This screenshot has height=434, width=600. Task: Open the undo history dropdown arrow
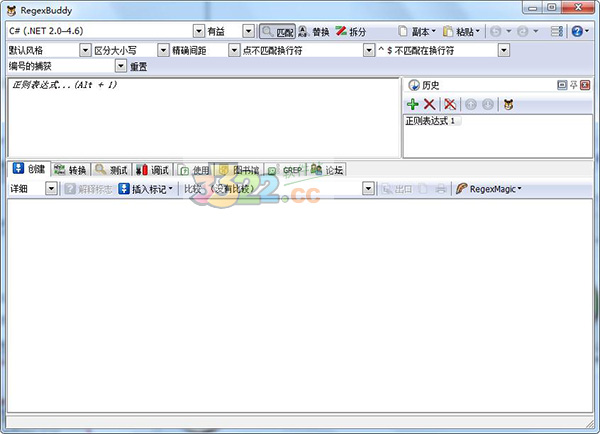[509, 31]
